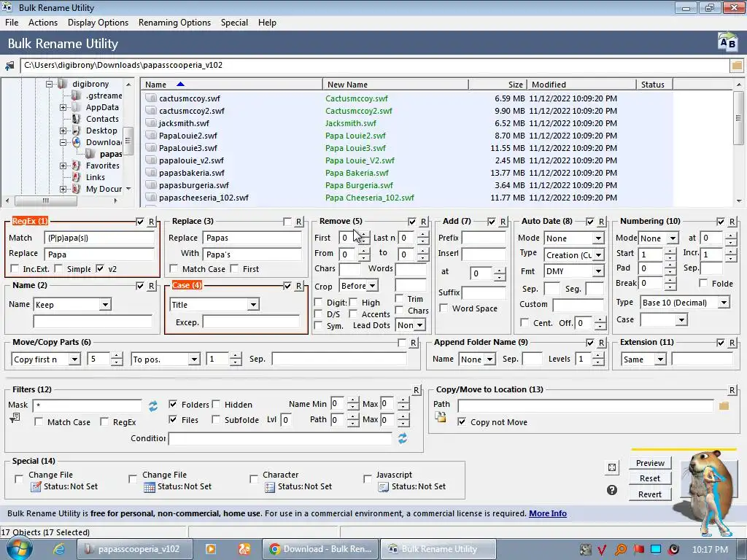Open the Case Title dropdown

[253, 305]
